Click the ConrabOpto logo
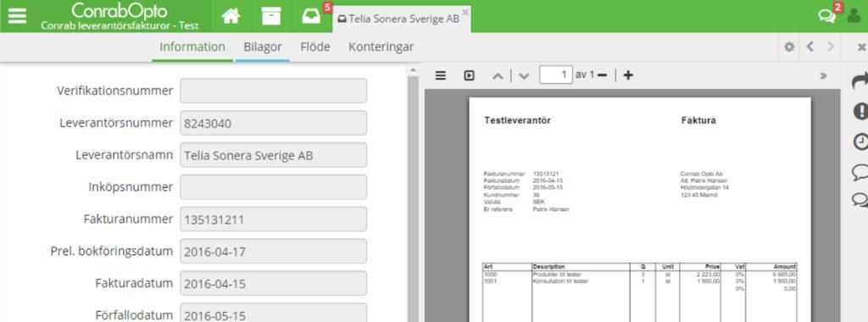 119,11
